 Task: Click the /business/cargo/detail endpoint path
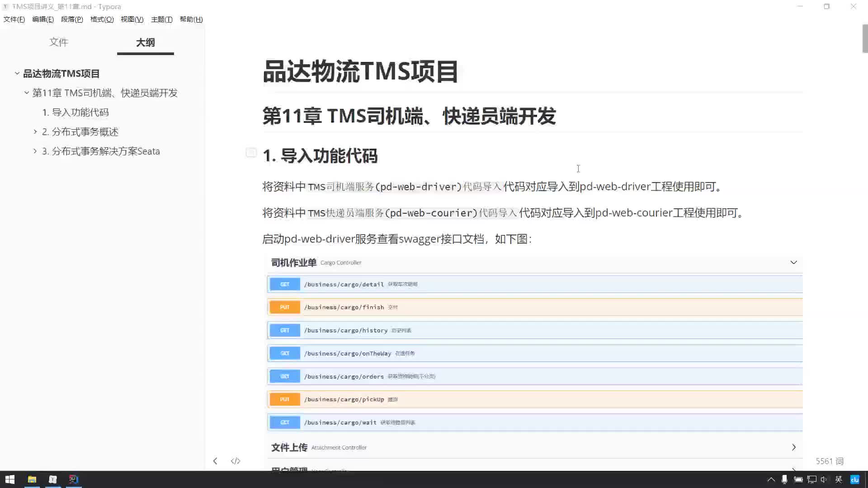[344, 284]
